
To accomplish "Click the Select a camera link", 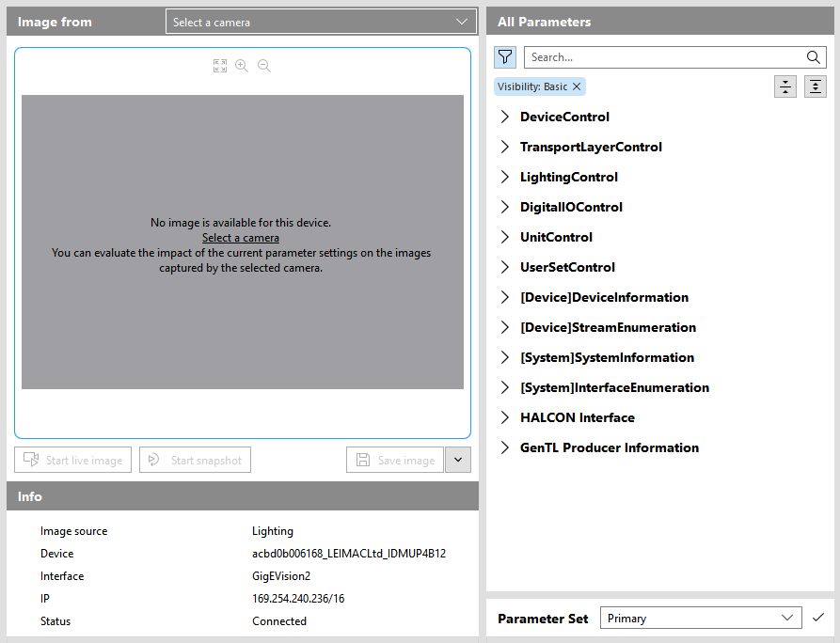I will [x=241, y=238].
